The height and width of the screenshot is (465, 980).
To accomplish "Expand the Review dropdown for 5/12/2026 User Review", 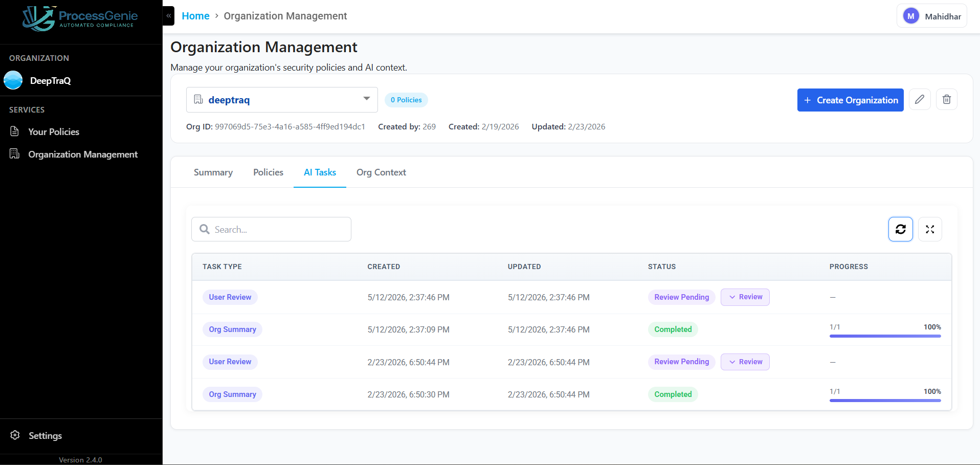I will (745, 297).
